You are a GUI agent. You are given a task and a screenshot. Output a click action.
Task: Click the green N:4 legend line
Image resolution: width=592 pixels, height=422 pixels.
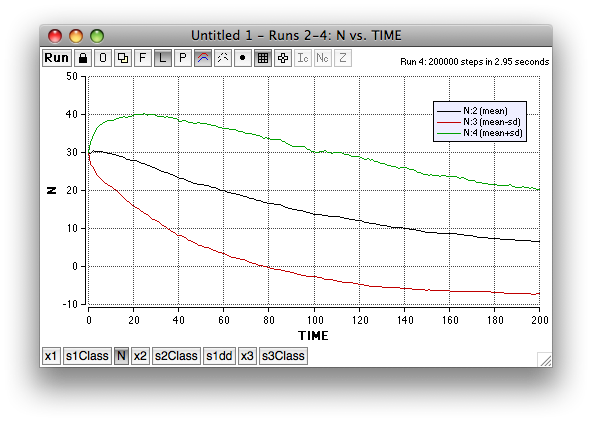(x=449, y=133)
